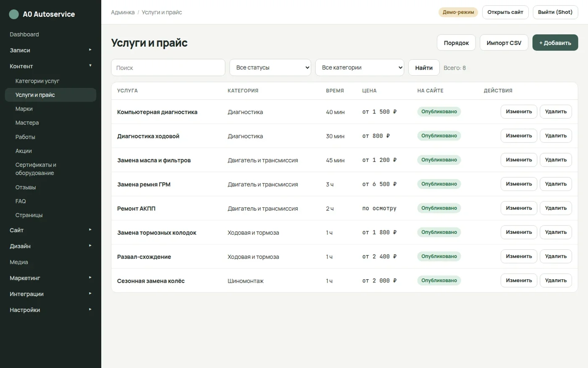Click the Импорт CSV button
Viewport: 588px width, 368px height.
click(x=504, y=43)
